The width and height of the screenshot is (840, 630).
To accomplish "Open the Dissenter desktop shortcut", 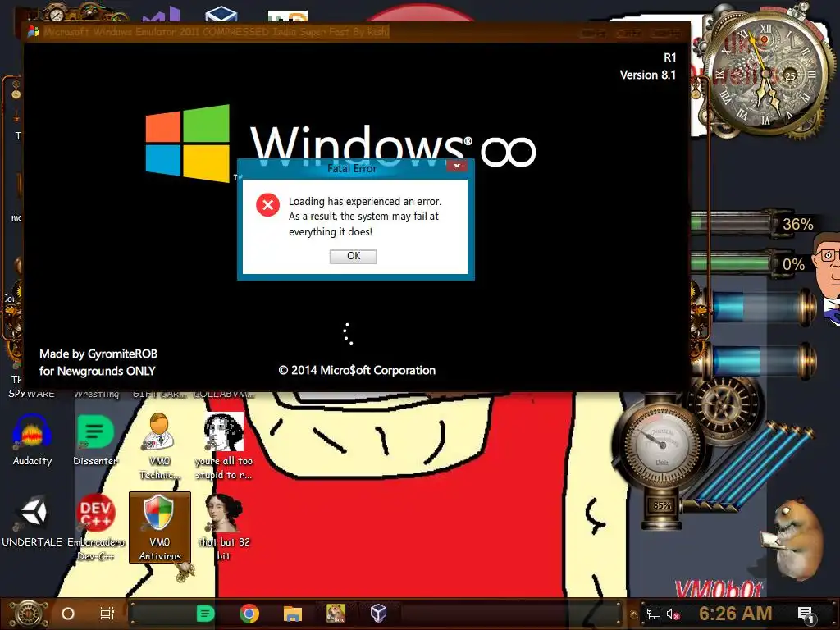I will [95, 441].
